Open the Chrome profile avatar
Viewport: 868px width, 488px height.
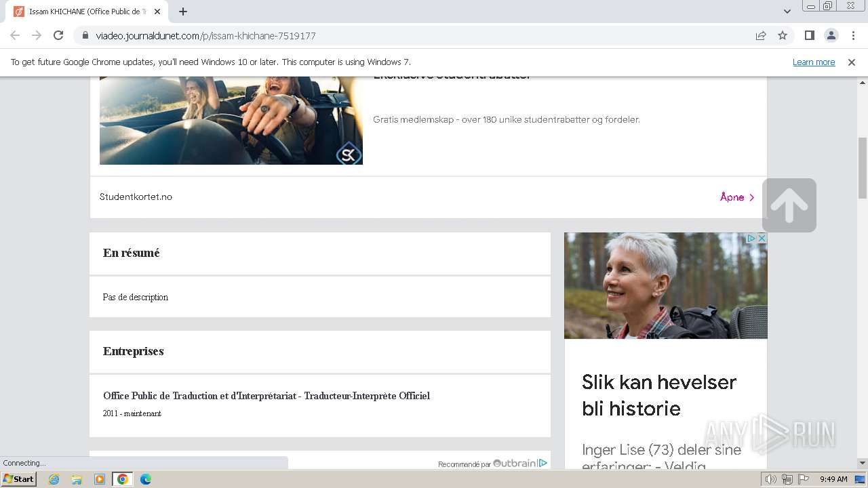(x=831, y=35)
